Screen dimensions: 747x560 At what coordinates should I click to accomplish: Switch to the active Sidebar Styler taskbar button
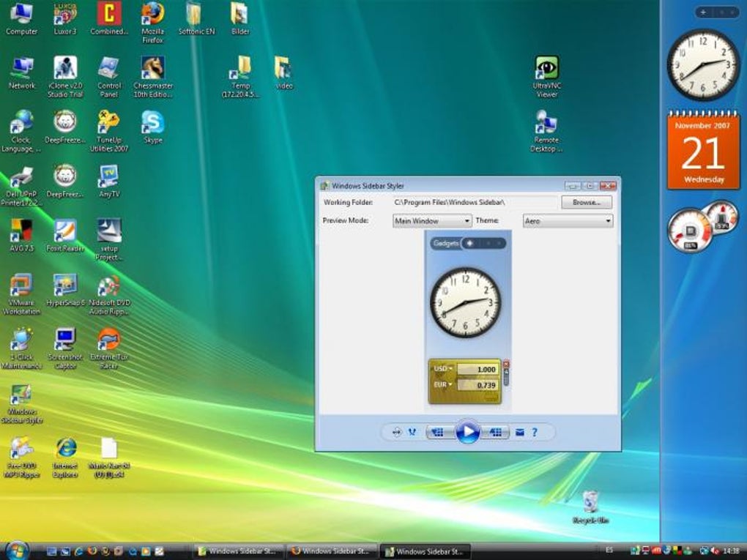point(425,551)
